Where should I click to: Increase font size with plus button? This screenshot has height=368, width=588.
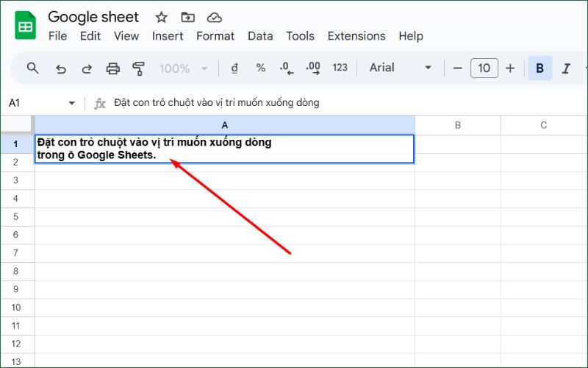click(510, 68)
